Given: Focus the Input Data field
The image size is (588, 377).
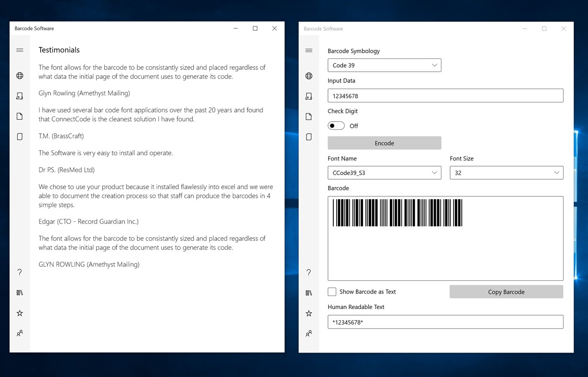Looking at the screenshot, I should pos(445,95).
